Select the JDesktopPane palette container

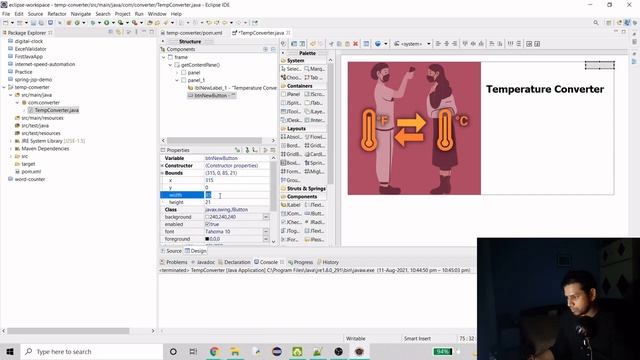pyautogui.click(x=291, y=120)
